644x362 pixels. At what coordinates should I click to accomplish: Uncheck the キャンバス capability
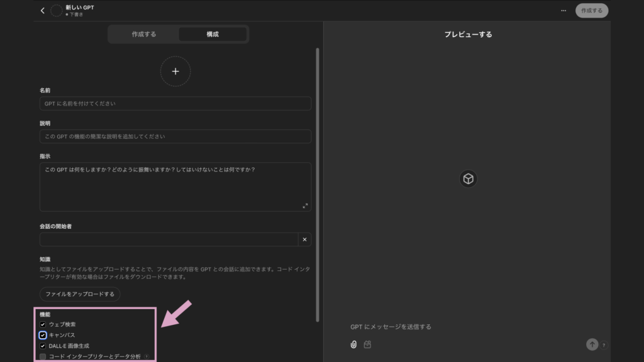(43, 335)
